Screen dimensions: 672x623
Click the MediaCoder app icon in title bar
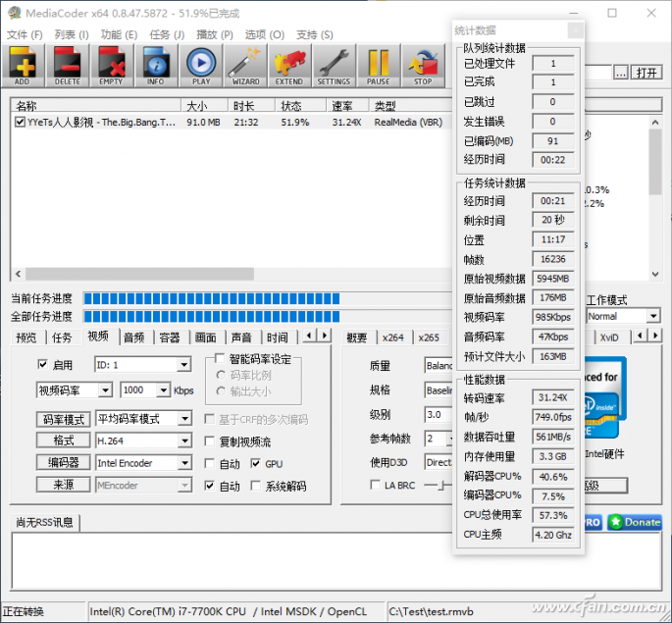pos(14,14)
